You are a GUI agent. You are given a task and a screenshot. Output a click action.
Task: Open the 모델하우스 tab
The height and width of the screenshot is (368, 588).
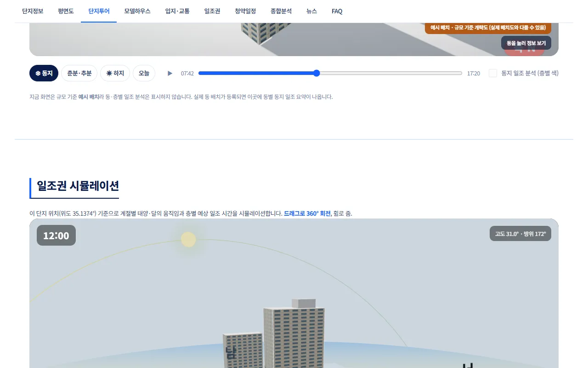(137, 11)
